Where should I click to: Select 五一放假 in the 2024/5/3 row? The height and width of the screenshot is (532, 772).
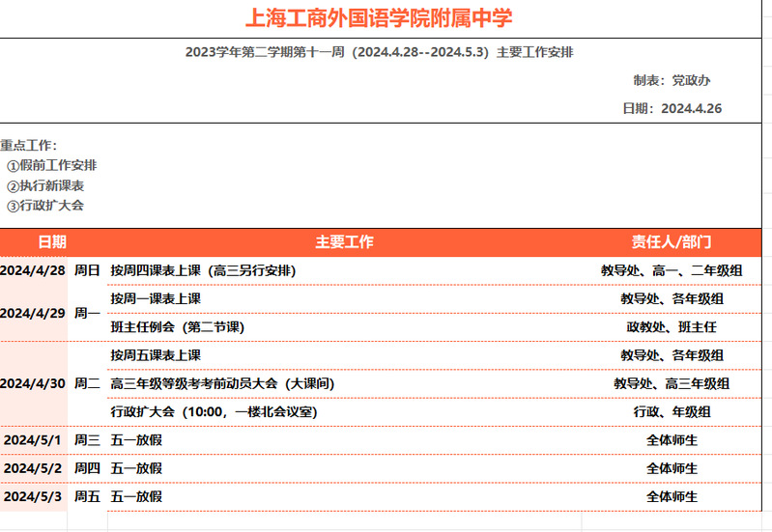click(x=136, y=496)
